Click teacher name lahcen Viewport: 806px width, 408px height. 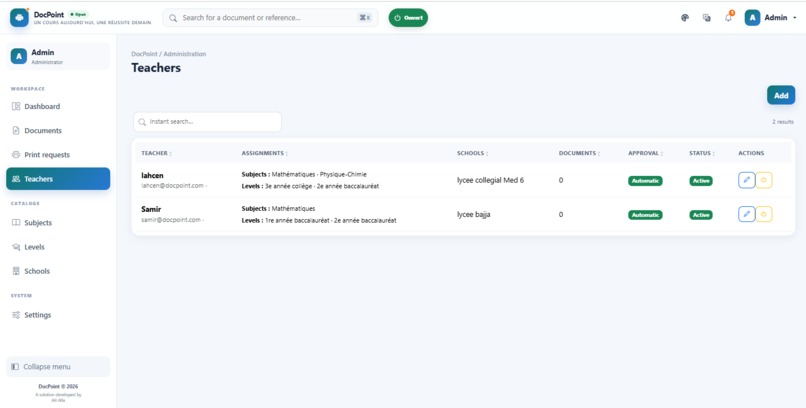tap(152, 175)
